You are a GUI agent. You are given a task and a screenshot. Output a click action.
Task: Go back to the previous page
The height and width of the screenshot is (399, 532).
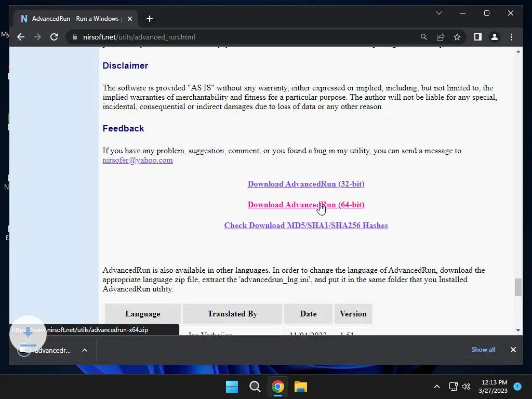coord(21,37)
